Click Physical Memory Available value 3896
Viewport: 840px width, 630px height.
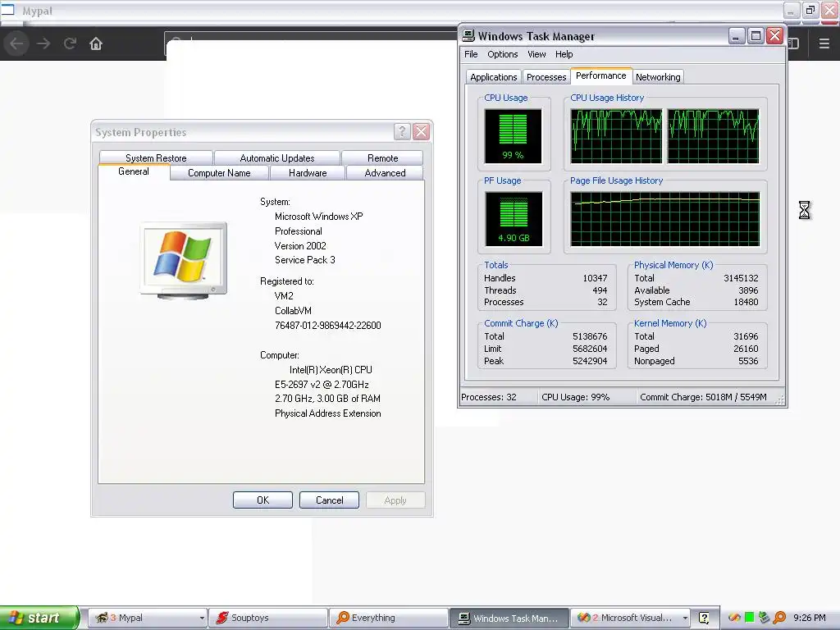tap(748, 290)
